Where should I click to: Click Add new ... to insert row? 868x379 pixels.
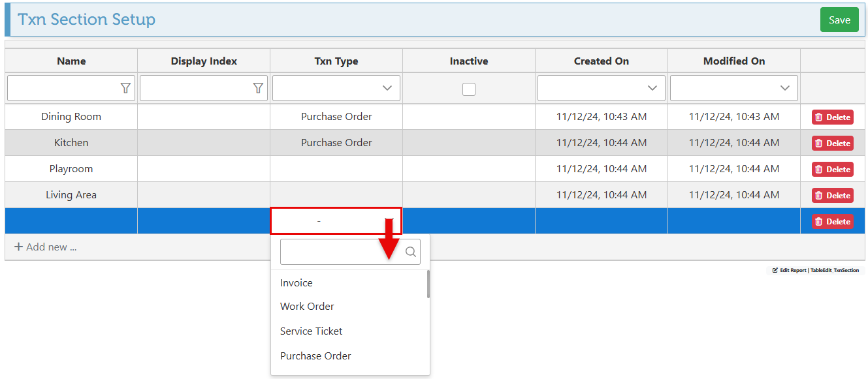pyautogui.click(x=46, y=247)
